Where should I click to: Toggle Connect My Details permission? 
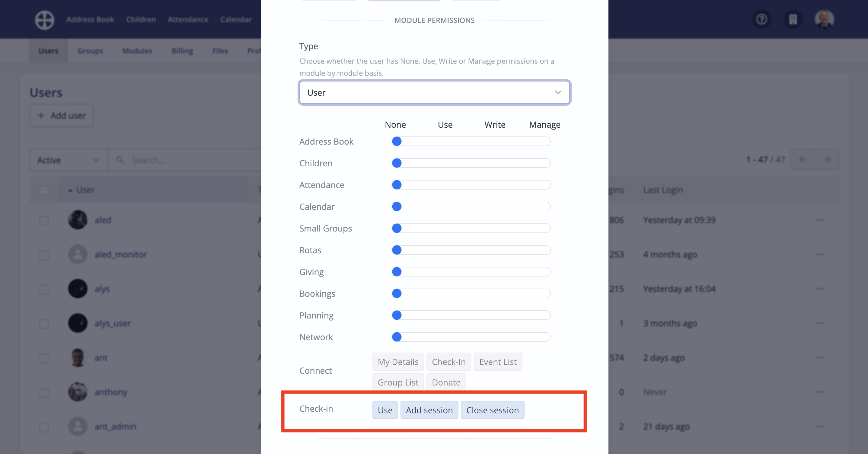[398, 362]
